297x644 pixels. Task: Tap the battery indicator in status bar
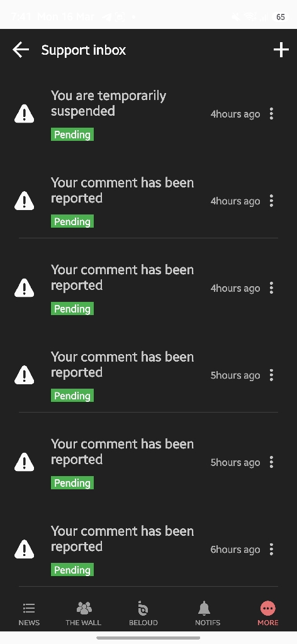point(280,17)
